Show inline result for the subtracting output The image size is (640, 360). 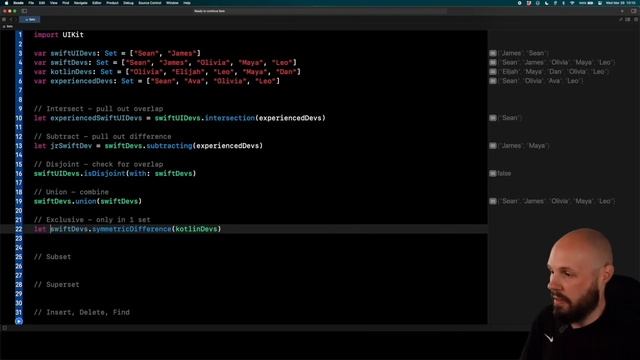tap(493, 146)
